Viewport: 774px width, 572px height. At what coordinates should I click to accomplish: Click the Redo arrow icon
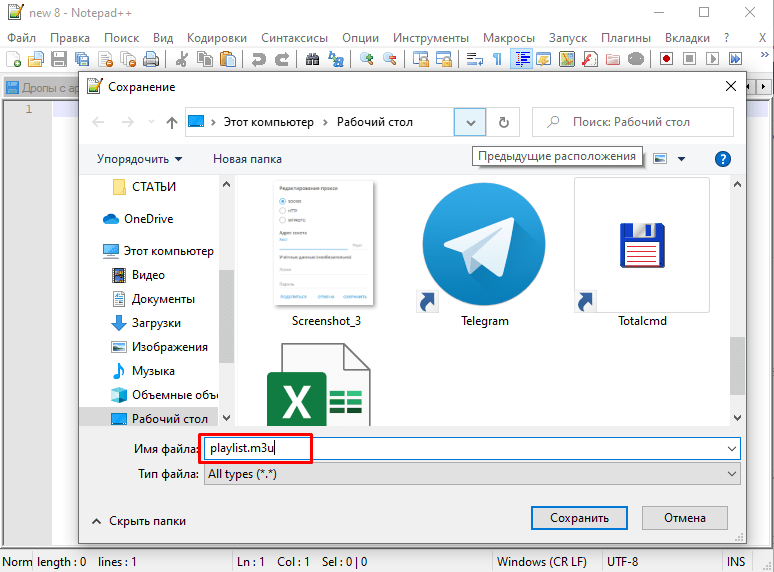coord(281,59)
